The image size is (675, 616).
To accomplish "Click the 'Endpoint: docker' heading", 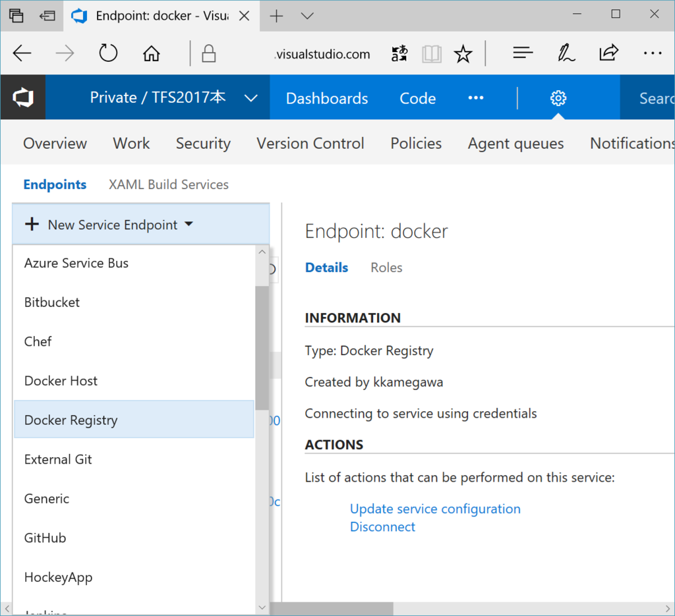I will (x=376, y=231).
